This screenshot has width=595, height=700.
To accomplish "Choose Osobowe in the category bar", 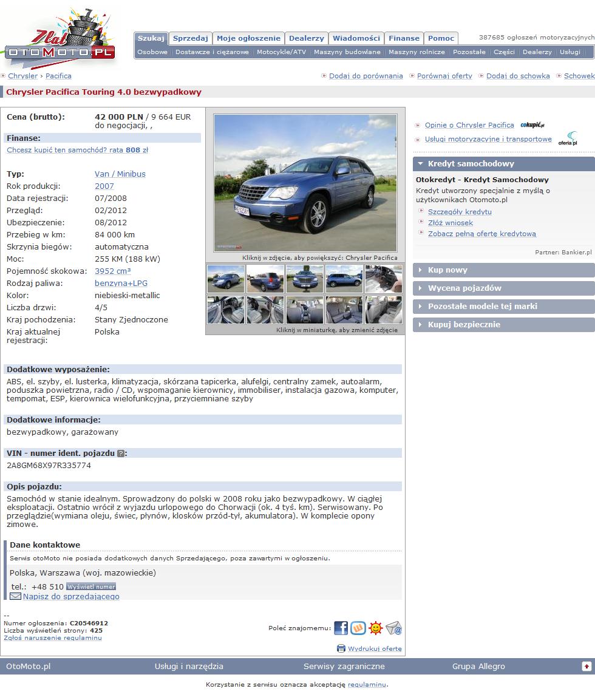I will coord(152,52).
